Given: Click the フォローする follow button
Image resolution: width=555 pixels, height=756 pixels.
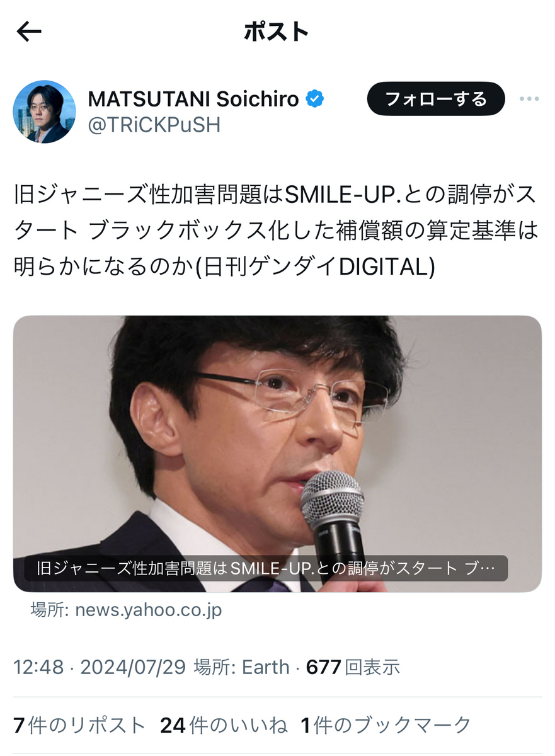Looking at the screenshot, I should coord(436,99).
